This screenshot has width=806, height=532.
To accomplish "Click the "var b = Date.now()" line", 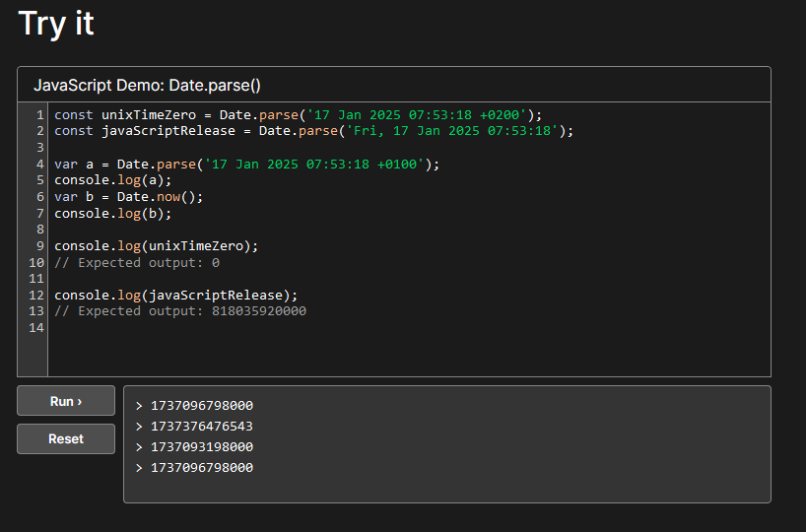I will point(128,196).
